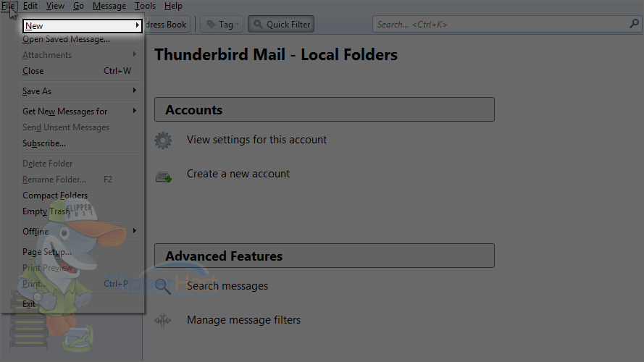This screenshot has width=644, height=362.
Task: Click View settings for this account link
Action: coord(256,140)
